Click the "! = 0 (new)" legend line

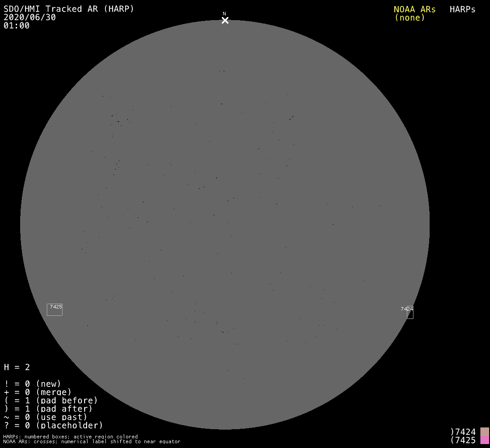pos(32,384)
